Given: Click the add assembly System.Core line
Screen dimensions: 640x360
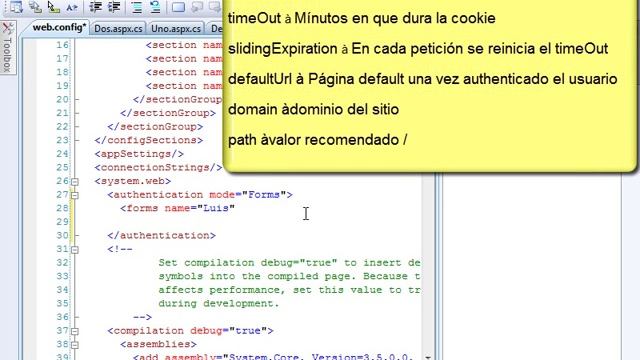Looking at the screenshot, I should click(x=273, y=356).
